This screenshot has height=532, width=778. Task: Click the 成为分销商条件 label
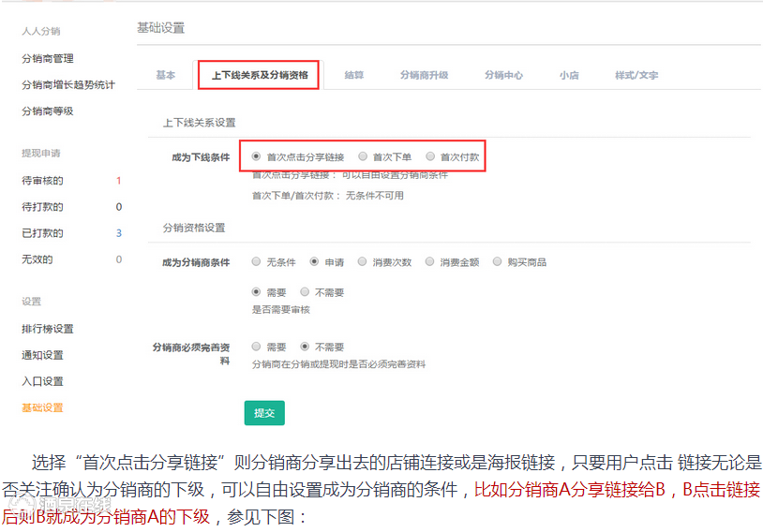pos(196,262)
